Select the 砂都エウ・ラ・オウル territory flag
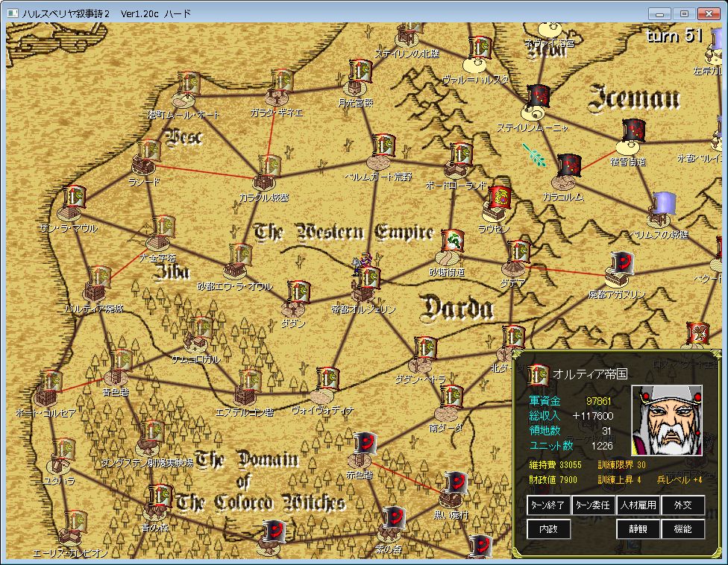The image size is (728, 565). pos(240,255)
